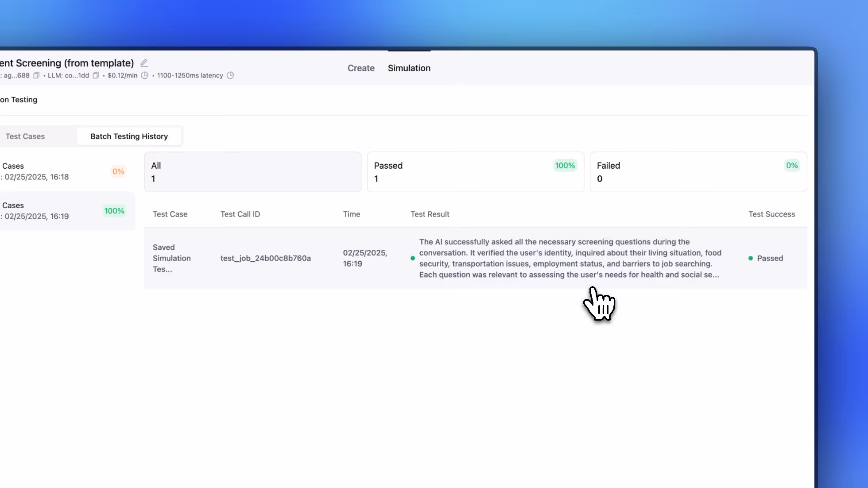Screen dimensions: 868x488
Task: Click the green dot beside the Passed status
Action: click(751, 258)
